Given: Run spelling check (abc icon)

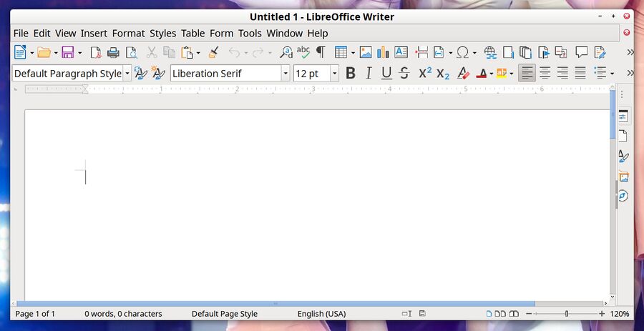Looking at the screenshot, I should pyautogui.click(x=303, y=52).
